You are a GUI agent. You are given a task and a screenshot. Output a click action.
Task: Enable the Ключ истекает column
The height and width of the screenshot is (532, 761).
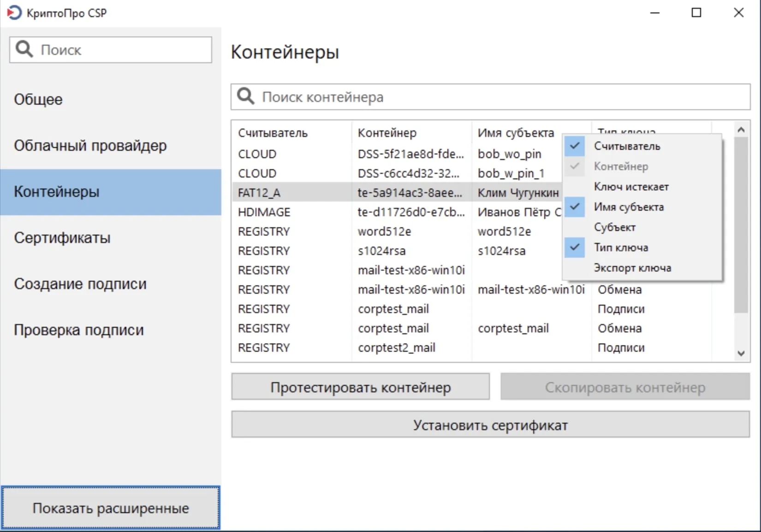pyautogui.click(x=630, y=187)
